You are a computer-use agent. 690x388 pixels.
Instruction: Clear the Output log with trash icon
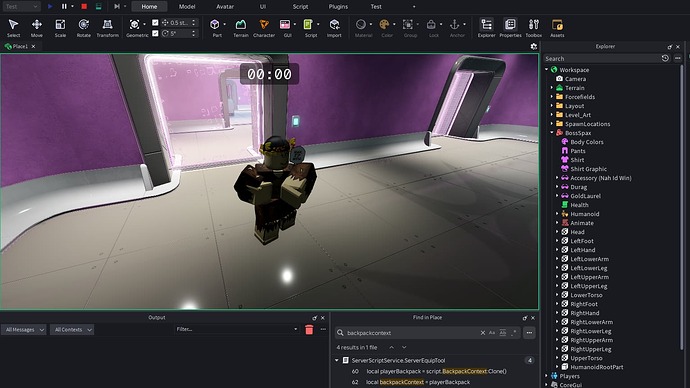309,329
